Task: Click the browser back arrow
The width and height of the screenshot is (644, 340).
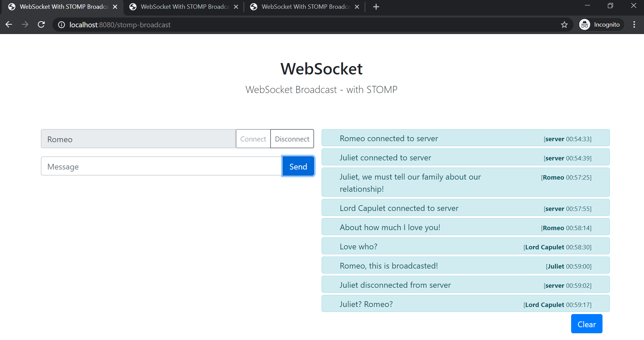Action: [9, 25]
